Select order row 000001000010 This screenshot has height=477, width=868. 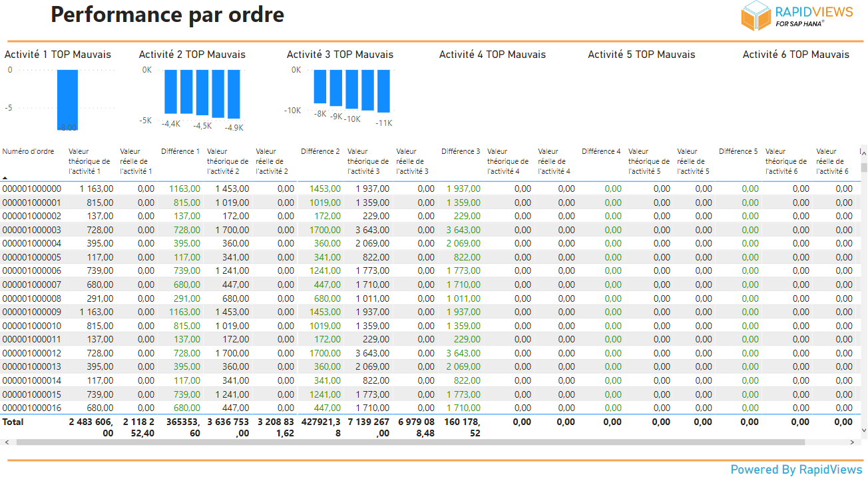[430, 326]
